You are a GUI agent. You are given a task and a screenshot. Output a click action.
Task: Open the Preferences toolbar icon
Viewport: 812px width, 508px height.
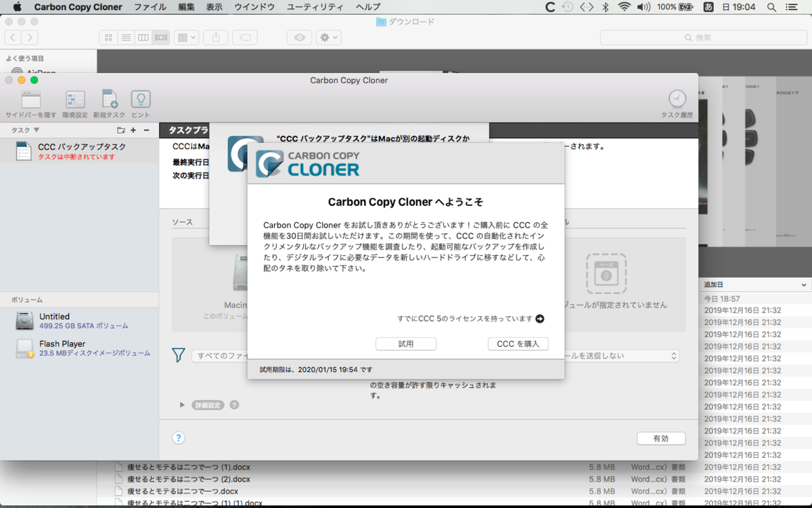pos(75,100)
